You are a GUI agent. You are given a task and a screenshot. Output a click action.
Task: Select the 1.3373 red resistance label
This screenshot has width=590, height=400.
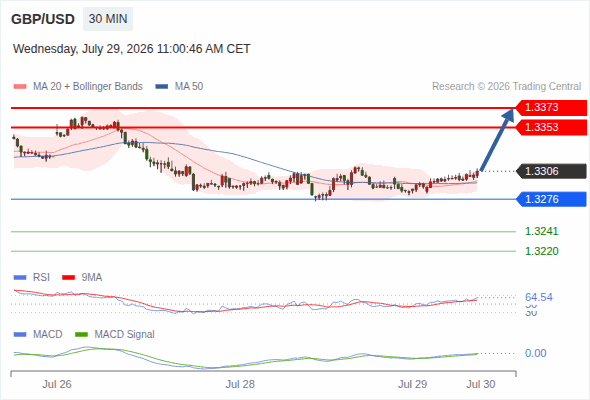(551, 108)
